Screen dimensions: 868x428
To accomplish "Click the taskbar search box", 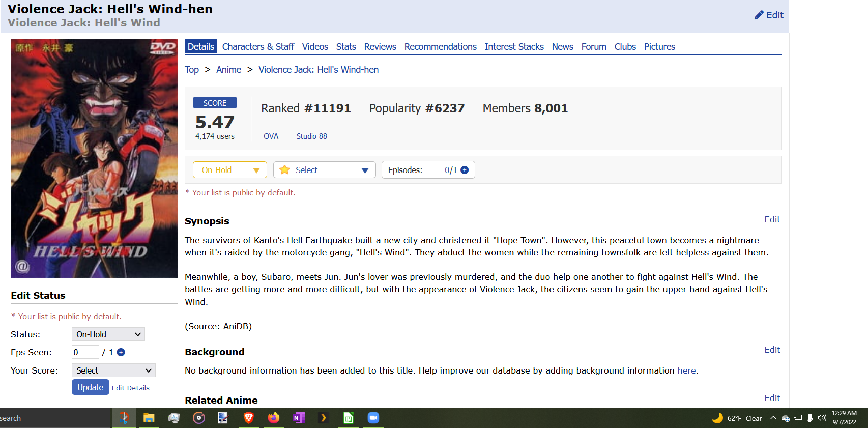I will (54, 418).
